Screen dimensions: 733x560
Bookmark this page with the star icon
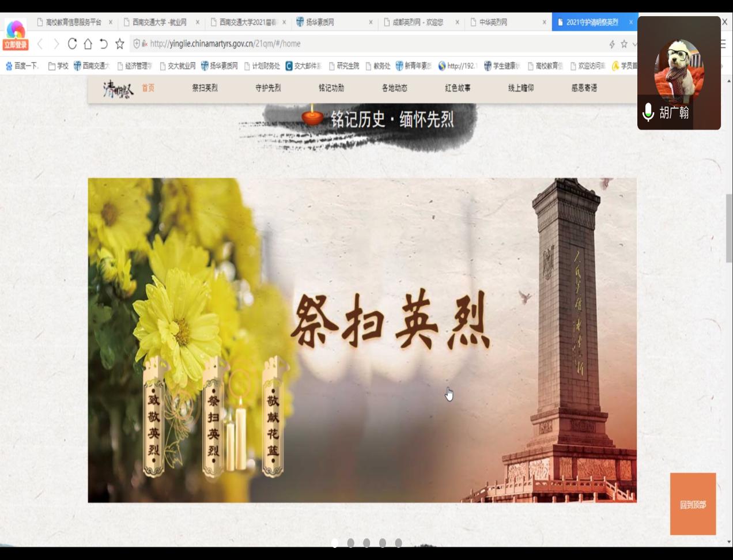(x=119, y=44)
